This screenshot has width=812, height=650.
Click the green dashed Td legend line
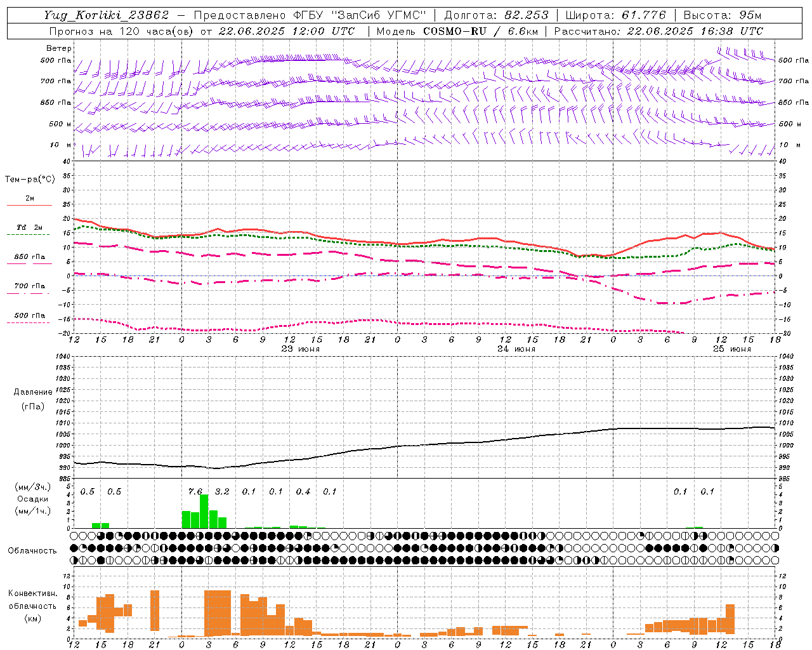tap(28, 234)
